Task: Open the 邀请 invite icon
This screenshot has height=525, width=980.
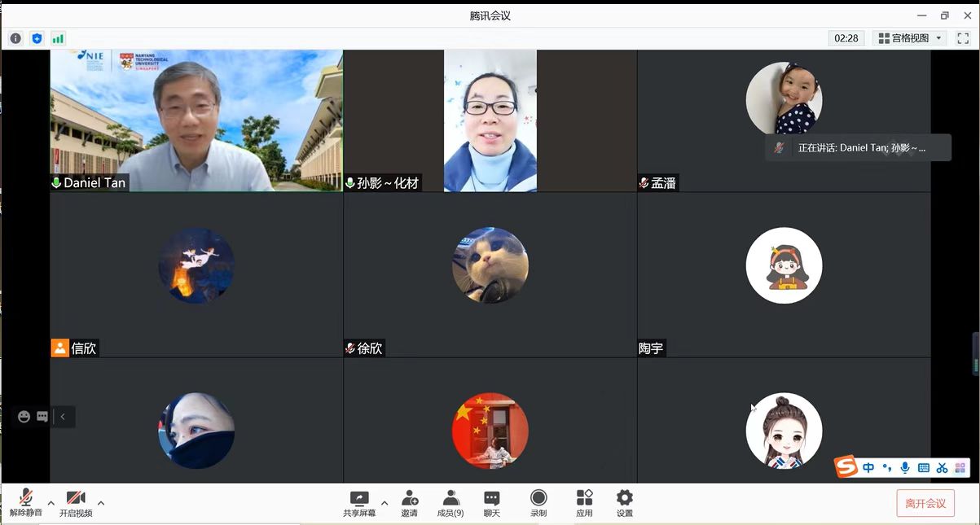Action: tap(409, 503)
